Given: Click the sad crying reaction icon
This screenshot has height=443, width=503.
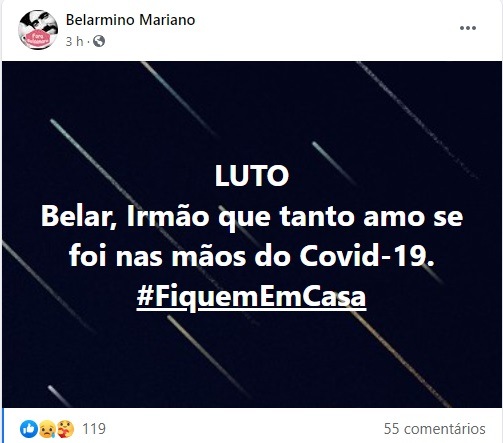Looking at the screenshot, I should [47, 429].
